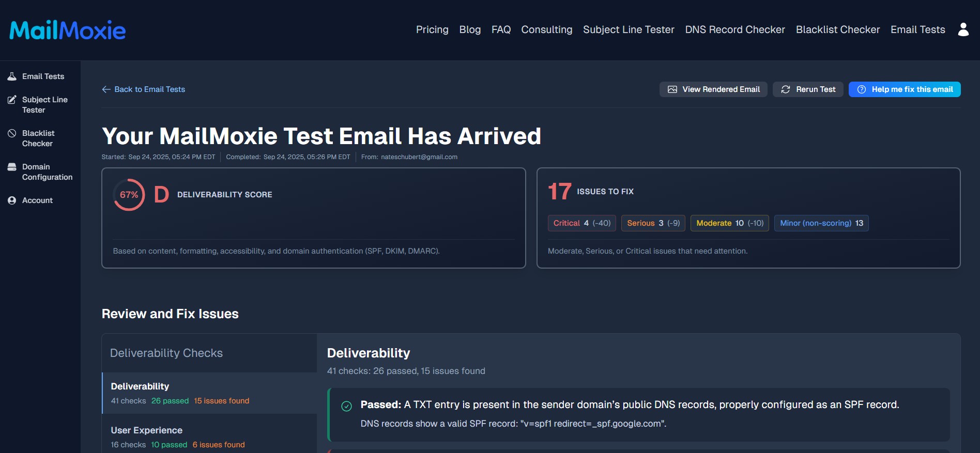Go back via Back to Email Tests link

point(144,89)
